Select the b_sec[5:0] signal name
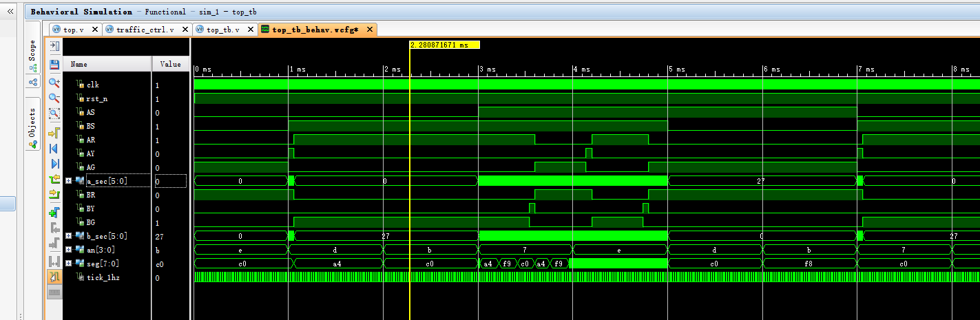Screen dimensions: 980x320 click(106, 236)
